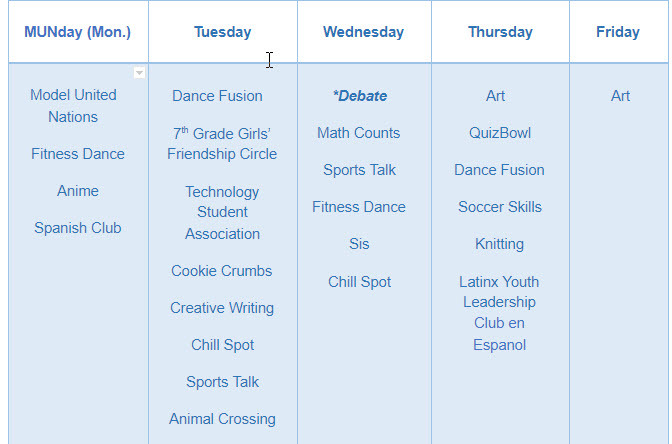This screenshot has width=672, height=444.
Task: Open Technology Student Association link
Action: (222, 212)
